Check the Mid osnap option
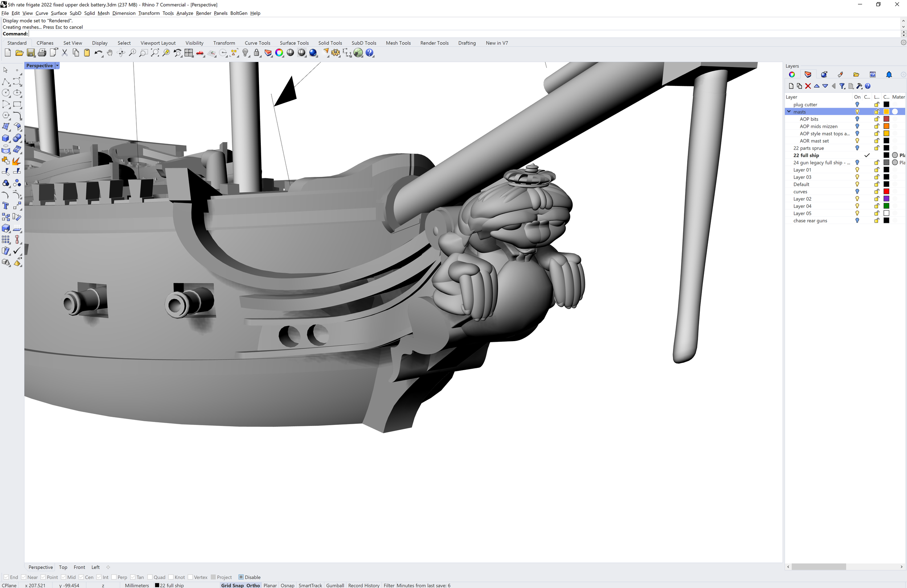Image resolution: width=907 pixels, height=588 pixels. point(63,577)
